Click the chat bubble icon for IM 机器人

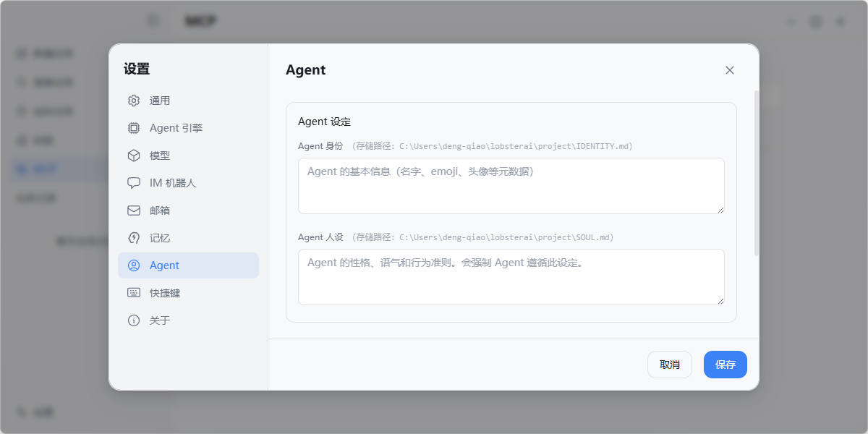[x=134, y=183]
